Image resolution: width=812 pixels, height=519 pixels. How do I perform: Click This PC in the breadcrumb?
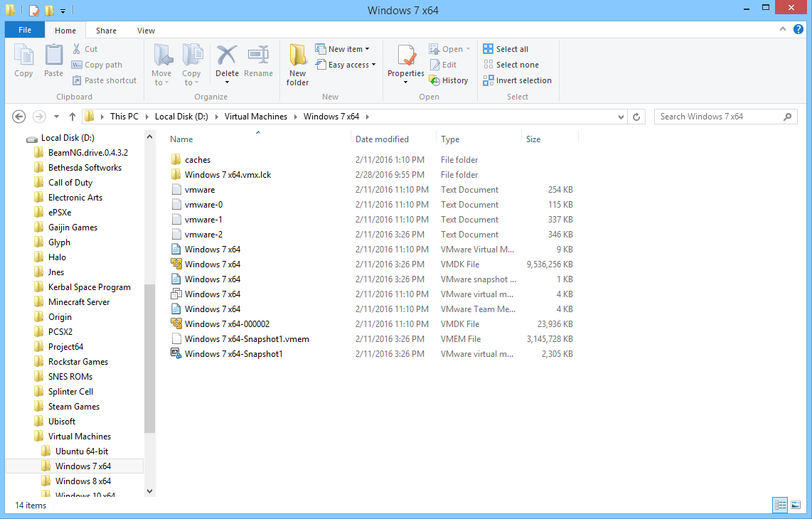click(x=124, y=117)
